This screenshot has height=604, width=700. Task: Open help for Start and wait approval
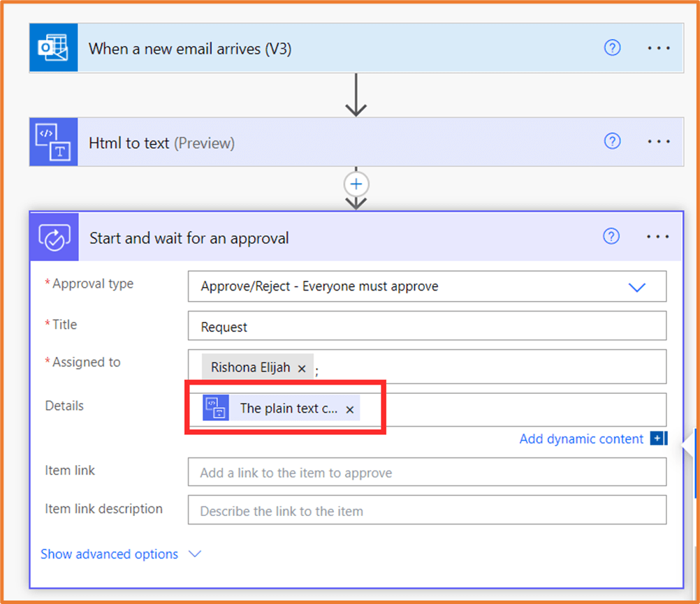point(611,237)
